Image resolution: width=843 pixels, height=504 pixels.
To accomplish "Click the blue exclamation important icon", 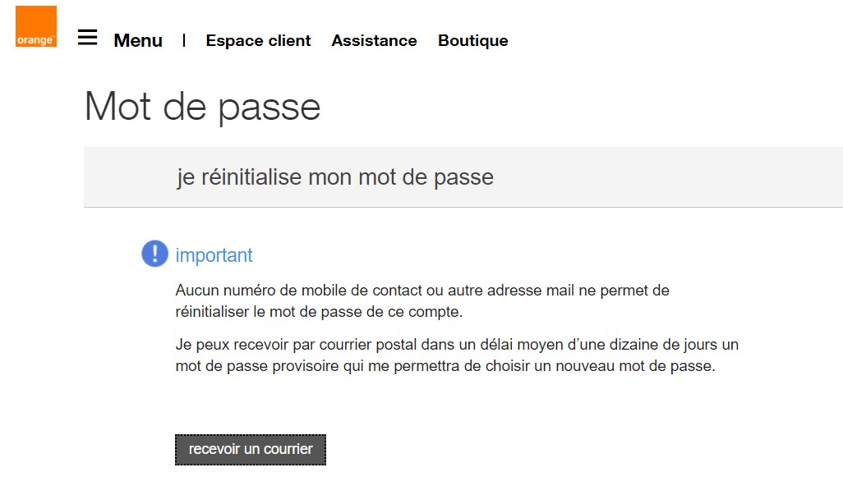I will point(154,254).
